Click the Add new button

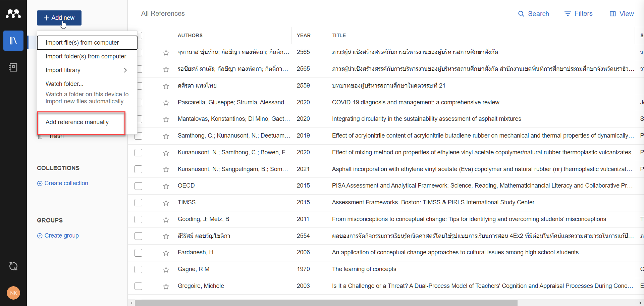click(59, 18)
